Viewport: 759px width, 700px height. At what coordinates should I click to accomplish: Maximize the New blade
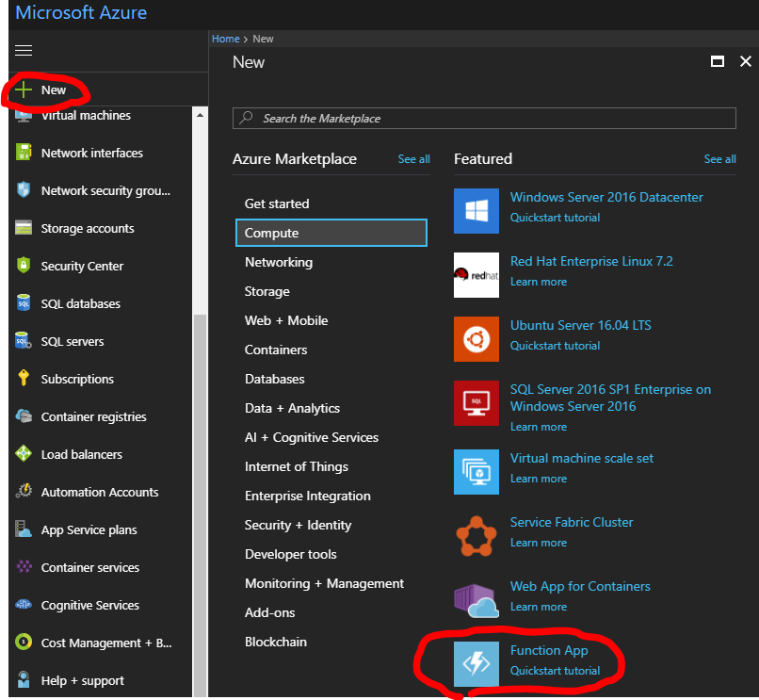pos(718,61)
